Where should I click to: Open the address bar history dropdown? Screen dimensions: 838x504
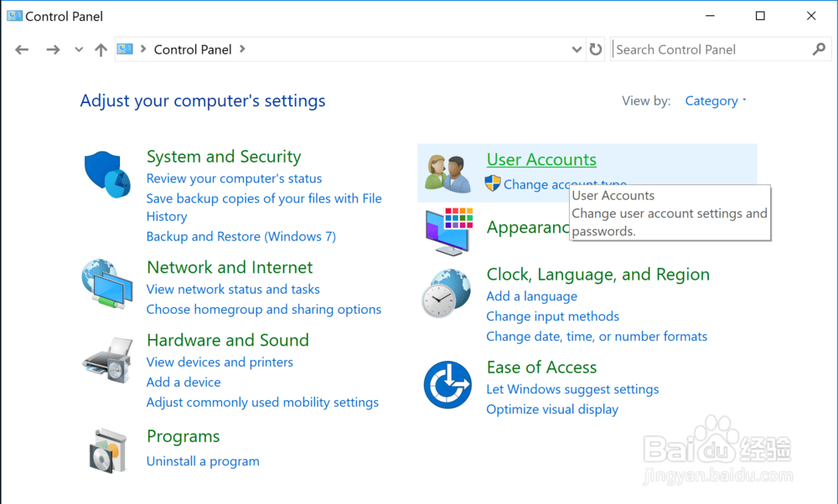pos(577,49)
